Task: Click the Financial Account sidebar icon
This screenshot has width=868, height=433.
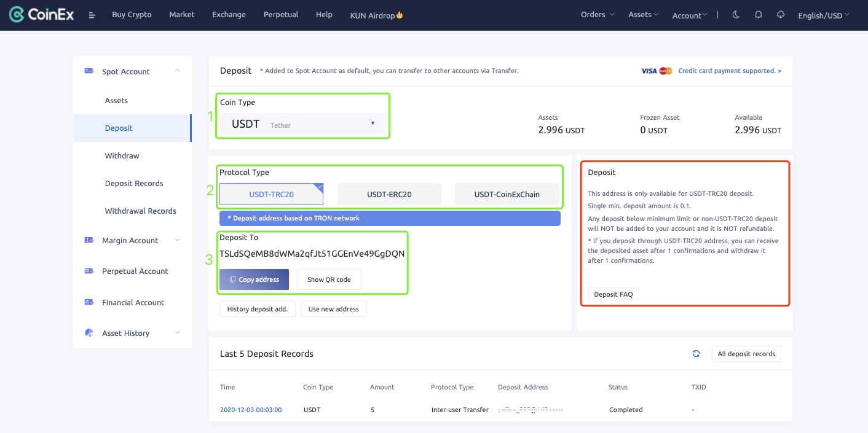Action: pos(89,302)
